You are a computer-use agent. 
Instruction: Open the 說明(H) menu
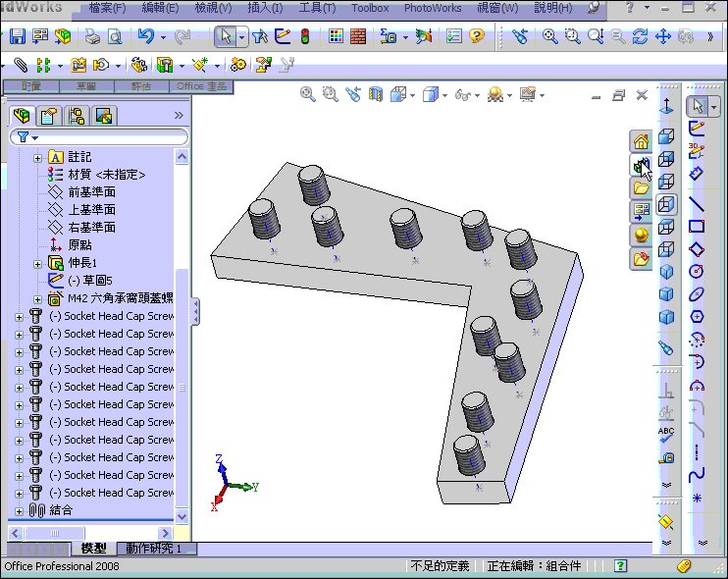click(552, 8)
